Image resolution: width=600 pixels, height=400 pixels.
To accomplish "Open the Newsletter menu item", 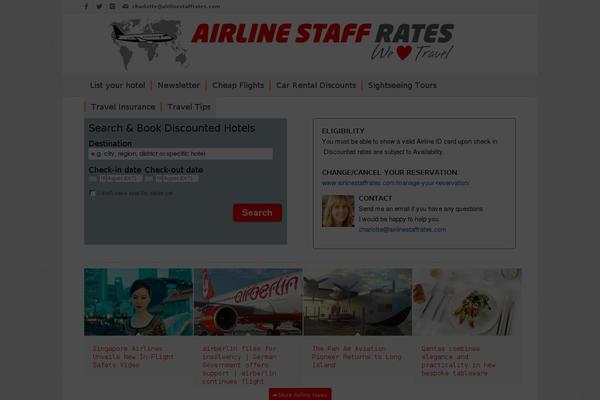I will point(178,85).
